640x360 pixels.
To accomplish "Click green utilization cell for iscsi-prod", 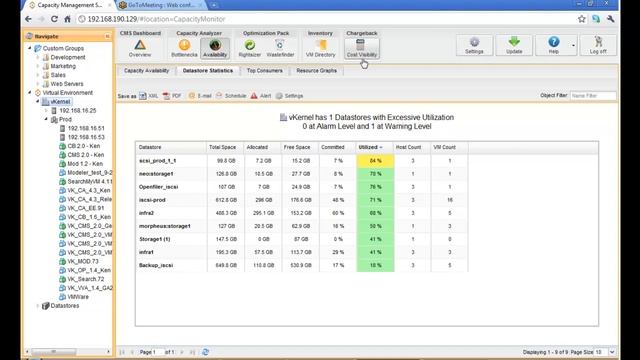I will pyautogui.click(x=375, y=200).
